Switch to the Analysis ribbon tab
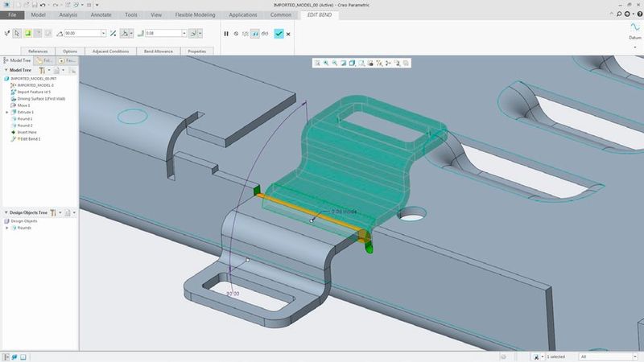This screenshot has height=362, width=644. pos(68,14)
